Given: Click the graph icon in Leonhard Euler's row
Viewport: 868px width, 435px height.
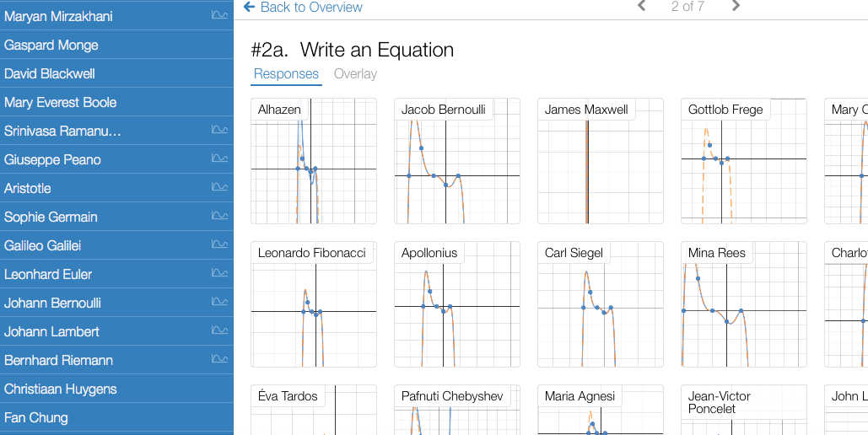Looking at the screenshot, I should [x=219, y=274].
